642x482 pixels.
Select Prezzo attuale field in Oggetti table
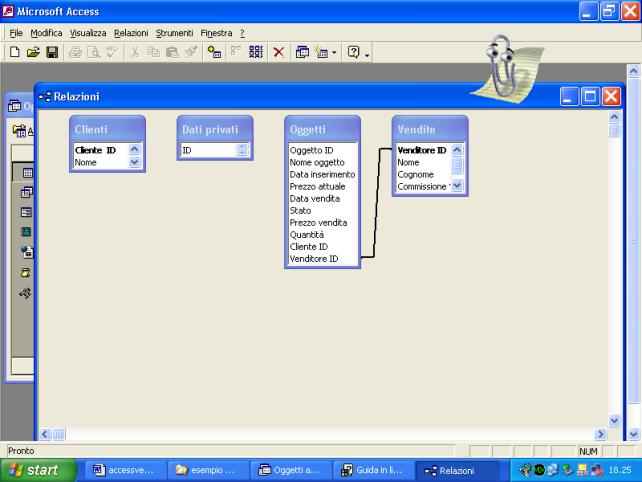317,186
